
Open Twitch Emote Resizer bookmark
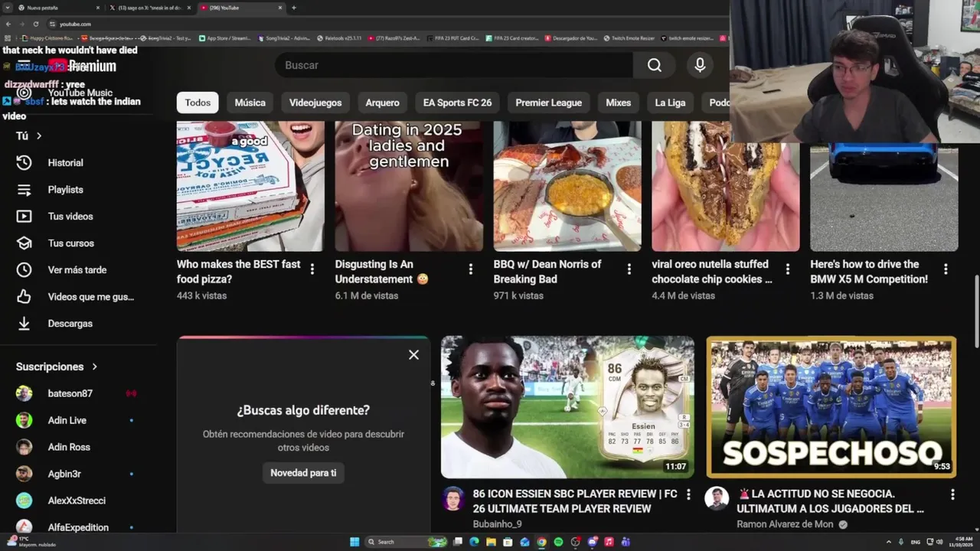click(629, 37)
